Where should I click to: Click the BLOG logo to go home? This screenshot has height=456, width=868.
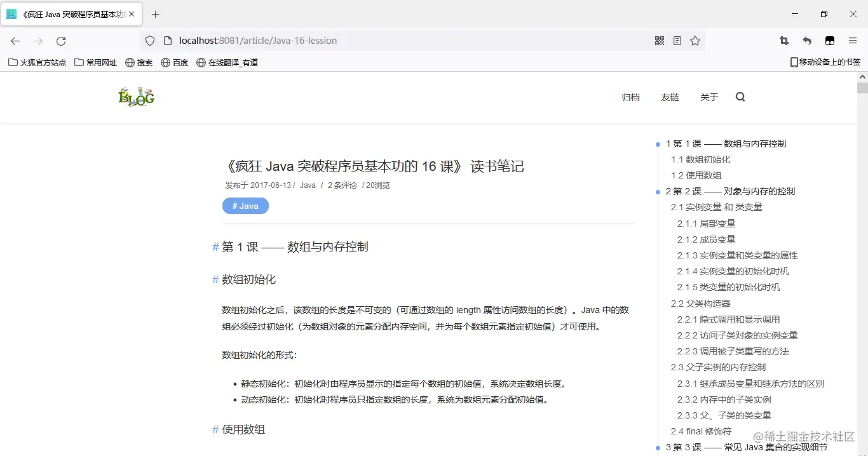(136, 97)
